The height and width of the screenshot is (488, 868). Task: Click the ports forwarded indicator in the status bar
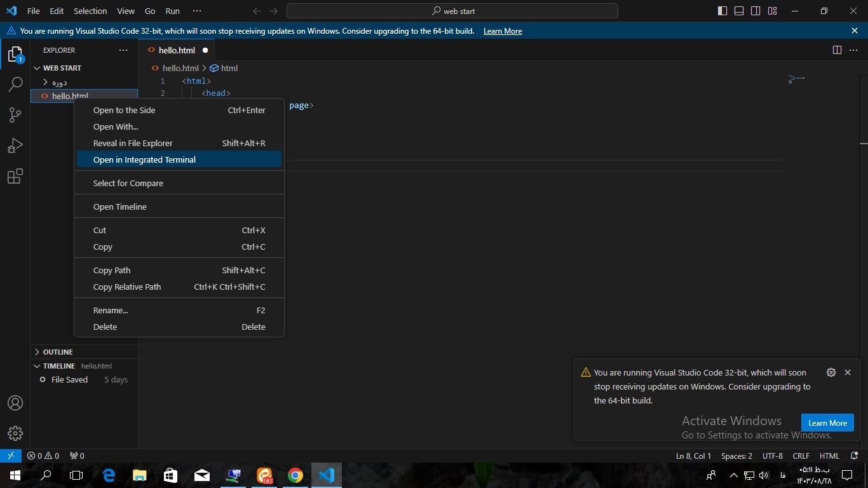pos(77,456)
